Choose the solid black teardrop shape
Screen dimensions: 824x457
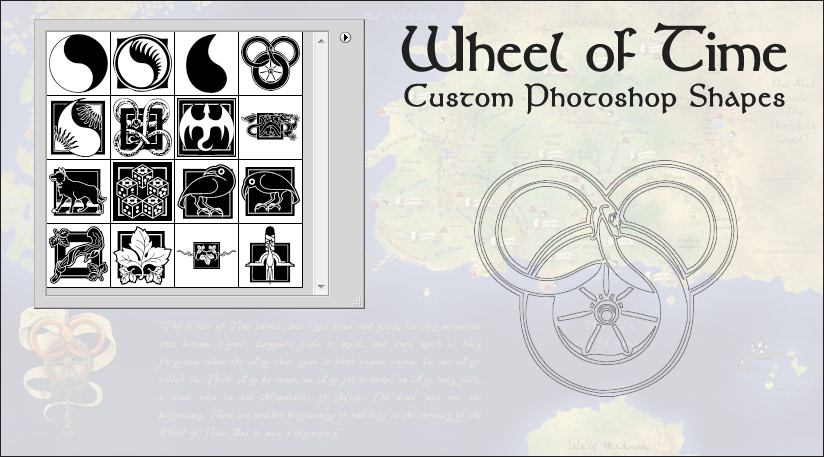(x=207, y=64)
